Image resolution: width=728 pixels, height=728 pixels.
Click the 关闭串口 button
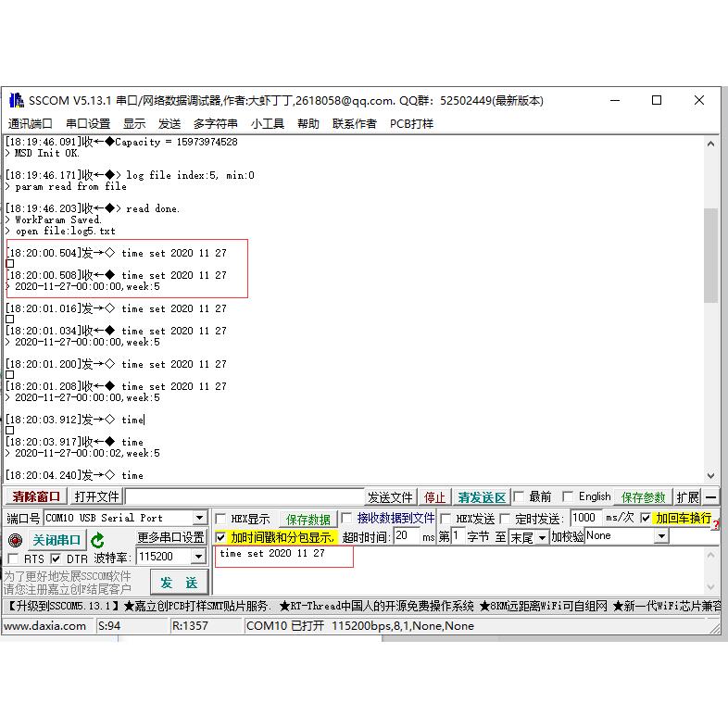pos(56,540)
